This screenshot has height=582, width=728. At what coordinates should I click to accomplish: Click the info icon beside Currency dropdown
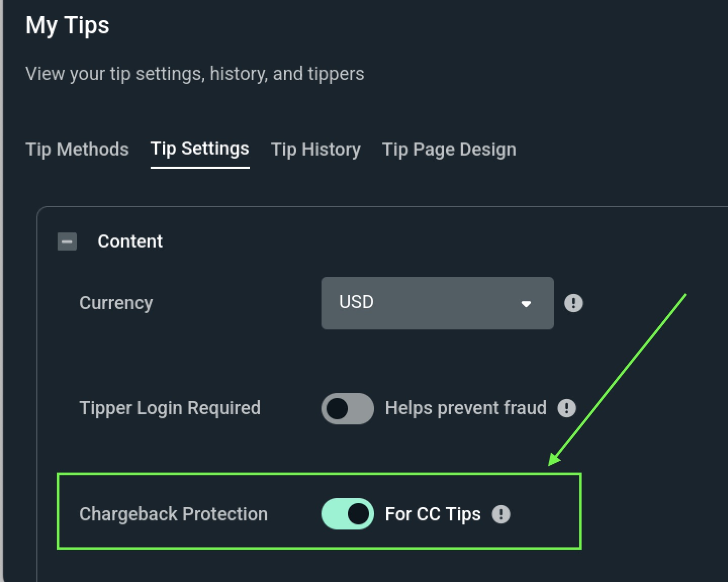click(x=573, y=303)
